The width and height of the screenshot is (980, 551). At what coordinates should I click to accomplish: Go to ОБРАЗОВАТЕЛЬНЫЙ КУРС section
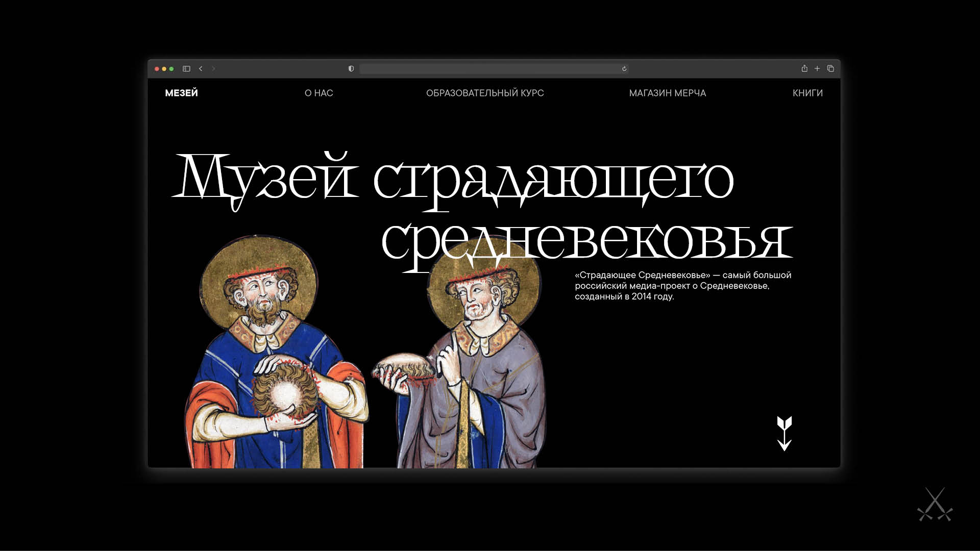(x=485, y=93)
